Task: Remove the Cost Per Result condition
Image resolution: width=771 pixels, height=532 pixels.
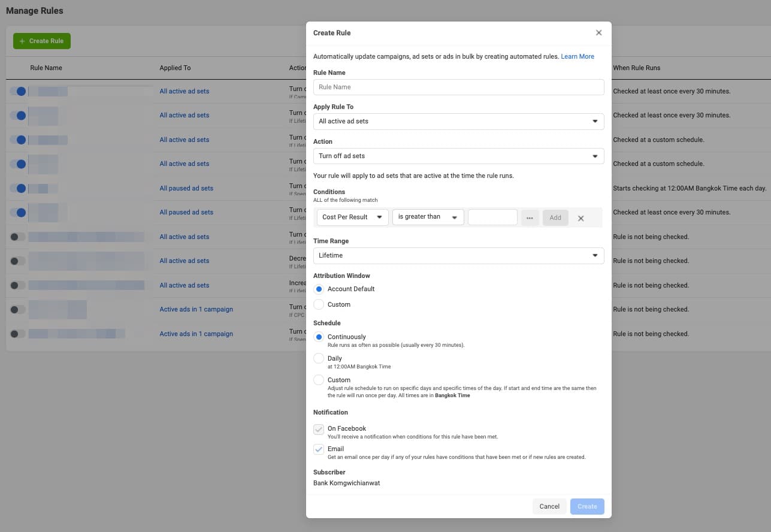Action: [x=580, y=218]
